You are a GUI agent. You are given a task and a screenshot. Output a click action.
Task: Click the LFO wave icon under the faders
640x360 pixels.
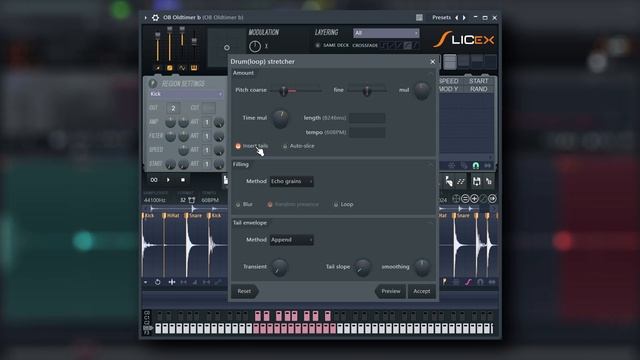tap(182, 68)
